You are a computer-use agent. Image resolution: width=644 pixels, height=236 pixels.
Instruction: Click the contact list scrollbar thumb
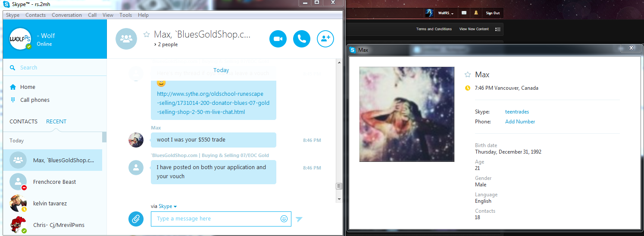104,137
